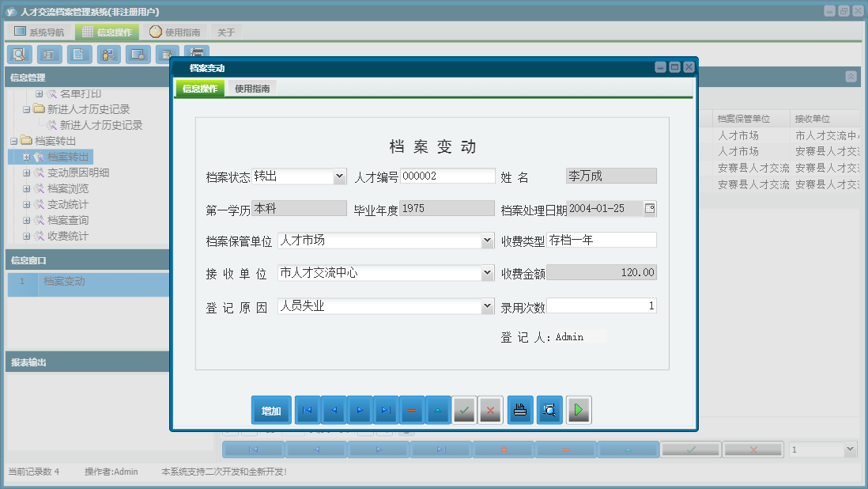Jump to the first record with the navigation arrow
The height and width of the screenshot is (489, 868).
click(307, 410)
